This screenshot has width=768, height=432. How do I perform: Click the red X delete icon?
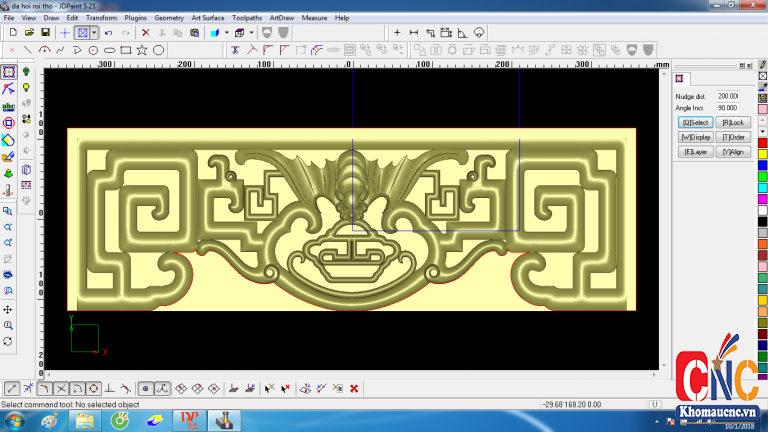click(x=146, y=33)
